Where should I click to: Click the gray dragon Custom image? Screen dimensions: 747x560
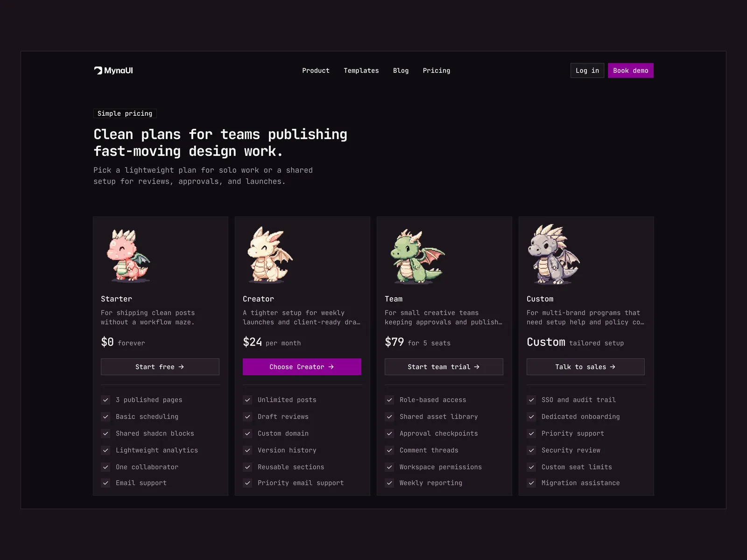tap(555, 254)
